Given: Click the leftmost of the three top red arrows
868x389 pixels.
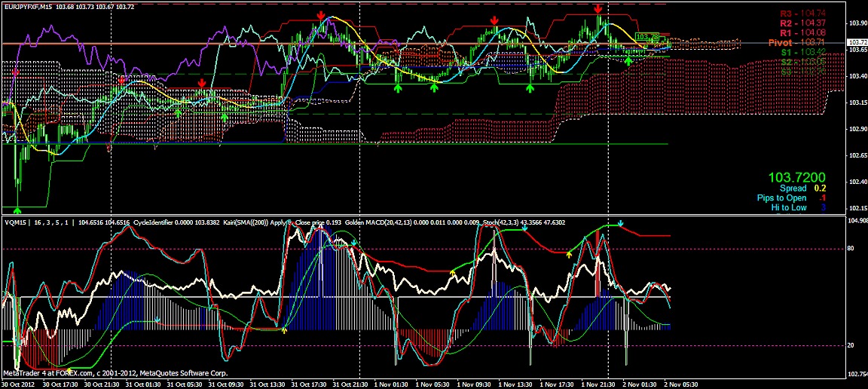Looking at the screenshot, I should [x=322, y=15].
